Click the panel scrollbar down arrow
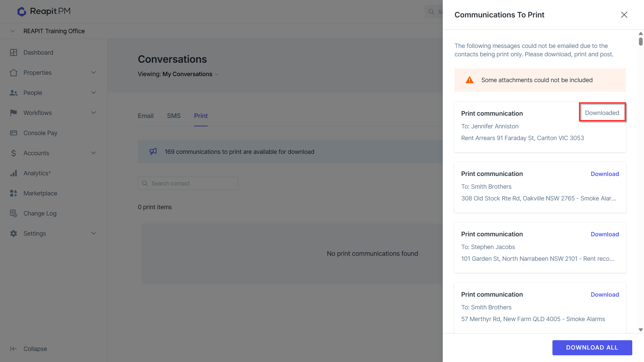This screenshot has height=362, width=644. tap(641, 330)
